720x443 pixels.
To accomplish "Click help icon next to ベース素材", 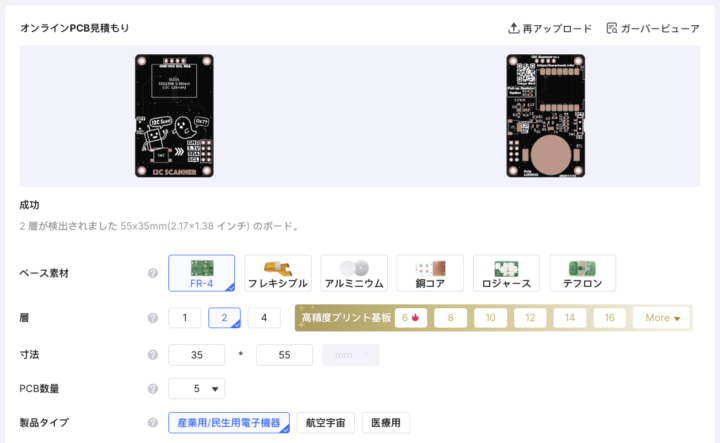I will pos(153,273).
